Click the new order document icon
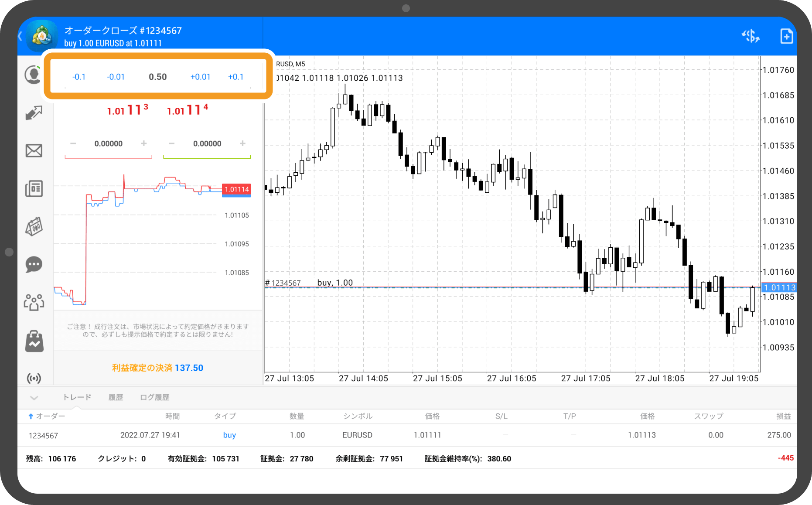Viewport: 812px width, 505px height. coord(786,36)
